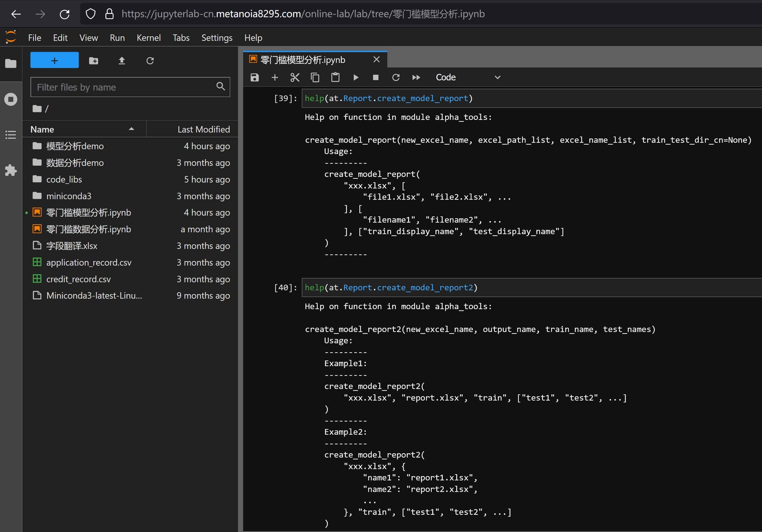762x532 pixels.
Task: Run the selected cell with the play button
Action: pyautogui.click(x=356, y=78)
